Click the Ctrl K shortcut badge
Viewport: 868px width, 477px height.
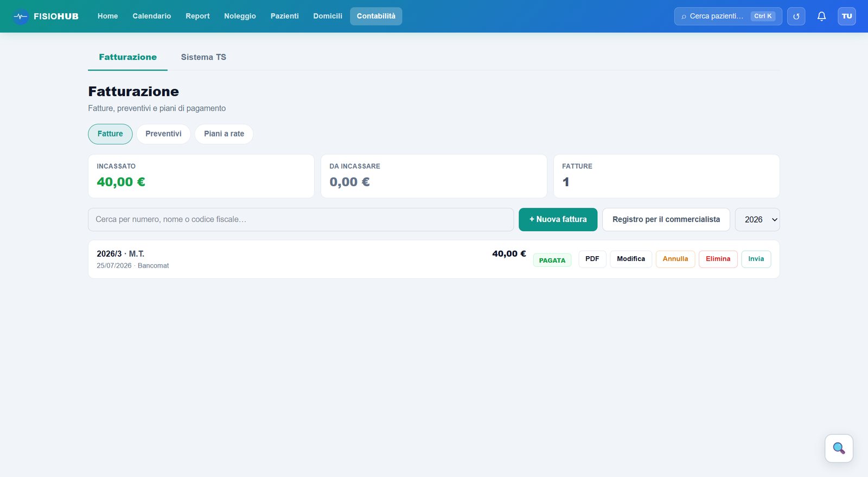coord(763,16)
